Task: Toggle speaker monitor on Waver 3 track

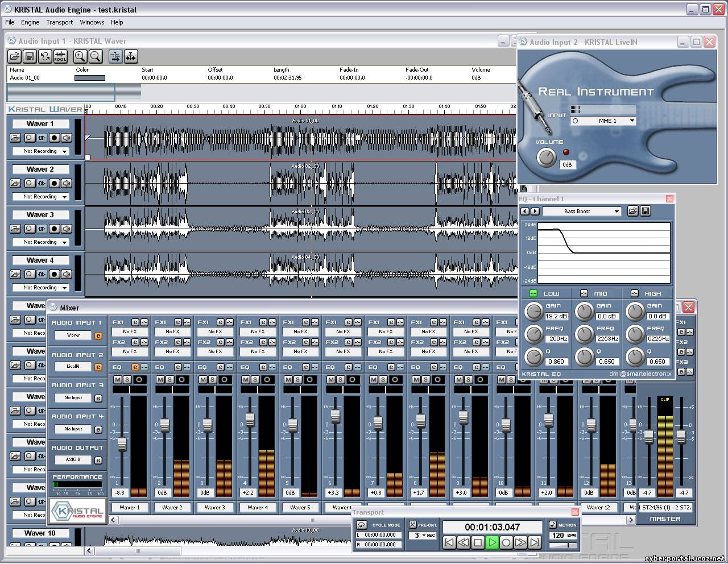Action: click(67, 229)
